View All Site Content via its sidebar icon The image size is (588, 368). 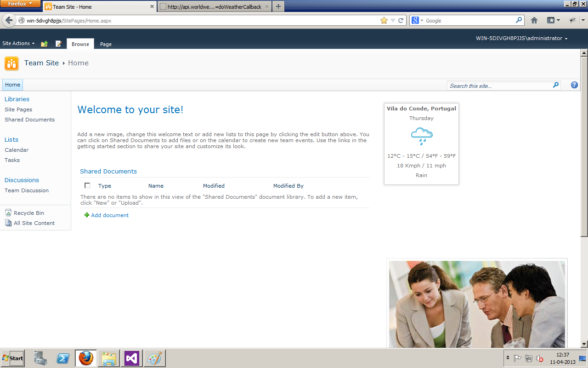(x=8, y=223)
